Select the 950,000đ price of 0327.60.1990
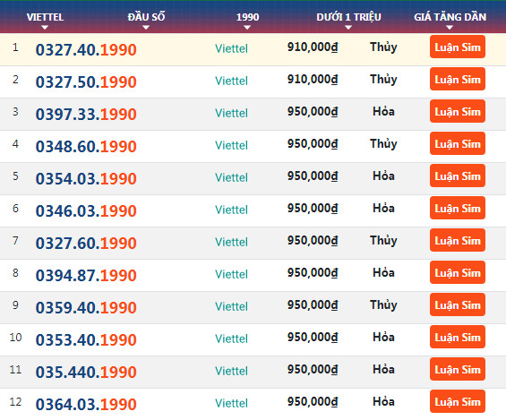Viewport: 506px width, 420px height. coord(313,241)
